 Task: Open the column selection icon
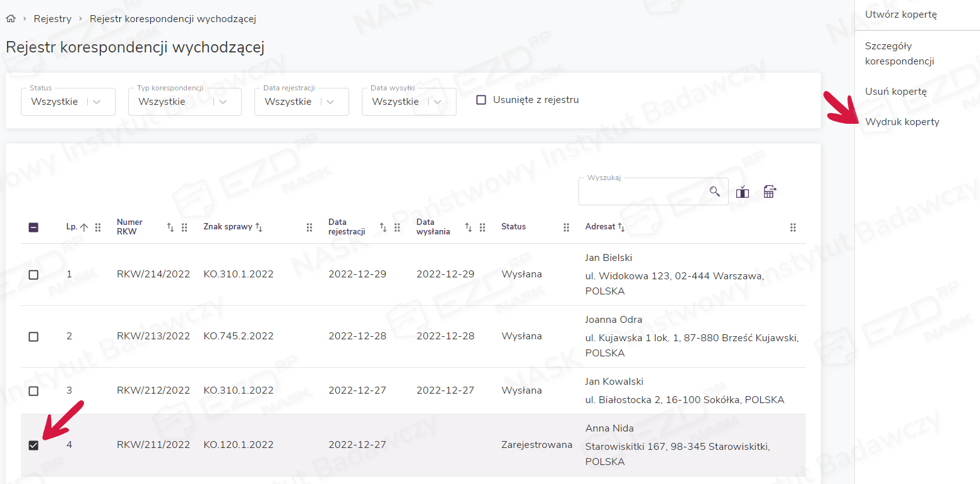click(743, 192)
